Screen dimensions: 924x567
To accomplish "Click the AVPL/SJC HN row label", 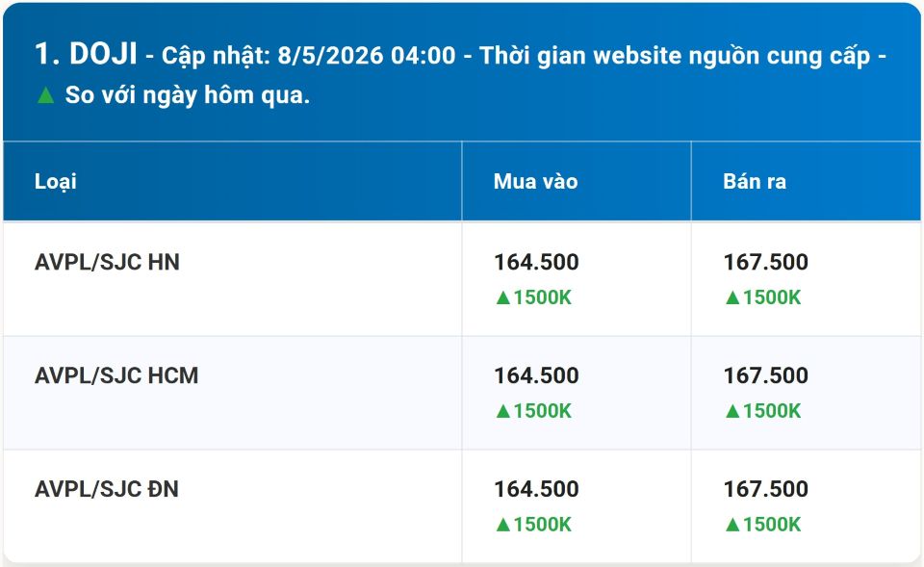I will click(107, 262).
